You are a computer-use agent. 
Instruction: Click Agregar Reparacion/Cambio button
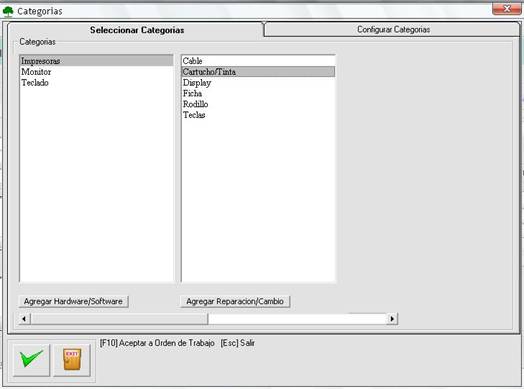click(x=235, y=301)
